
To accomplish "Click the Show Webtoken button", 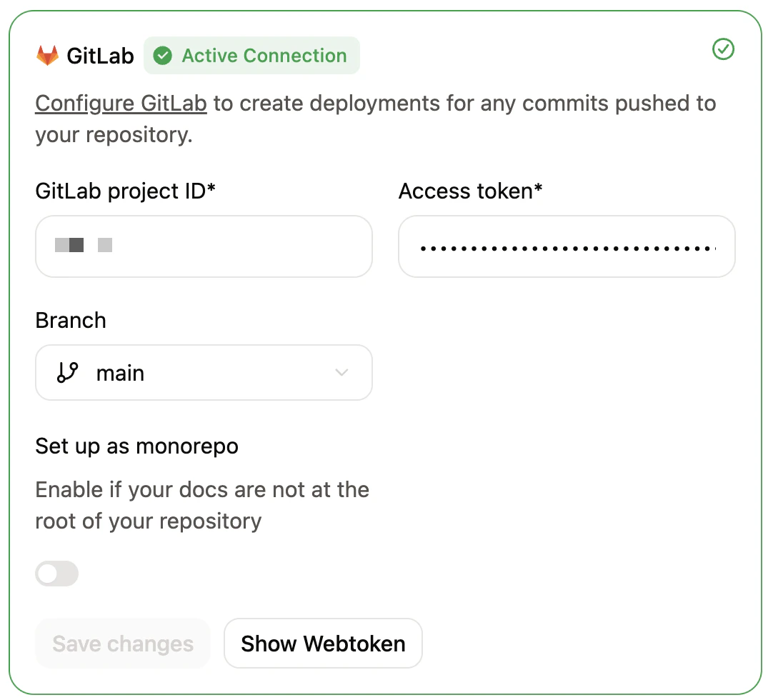I will point(323,644).
